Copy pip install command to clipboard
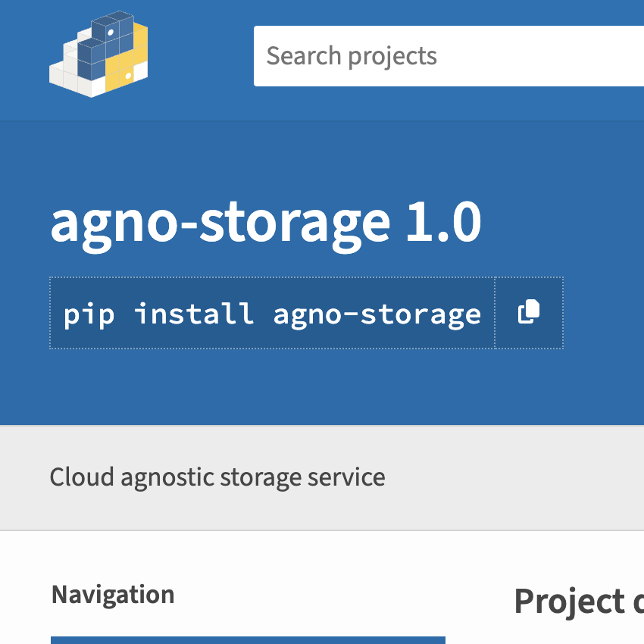This screenshot has width=644, height=644. 529,312
